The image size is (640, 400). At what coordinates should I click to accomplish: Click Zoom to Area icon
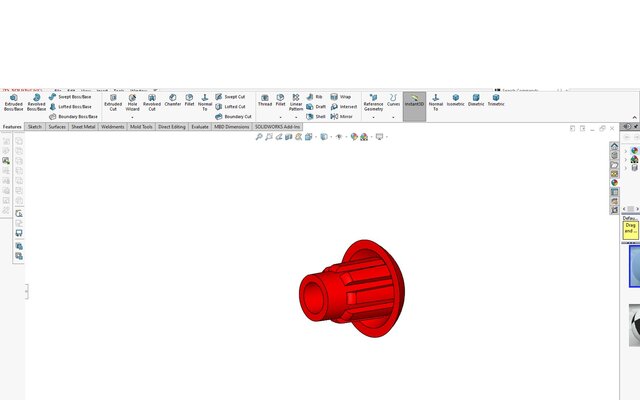coord(269,137)
